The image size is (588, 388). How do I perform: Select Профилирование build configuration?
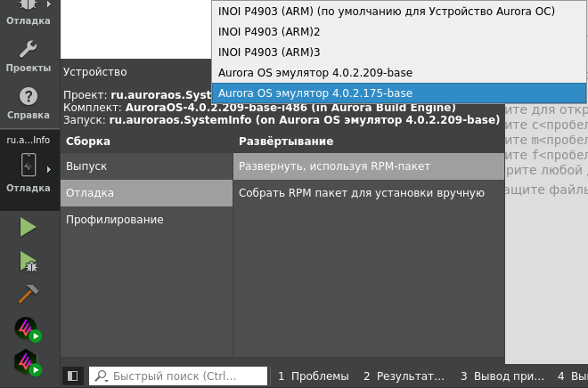(147, 220)
